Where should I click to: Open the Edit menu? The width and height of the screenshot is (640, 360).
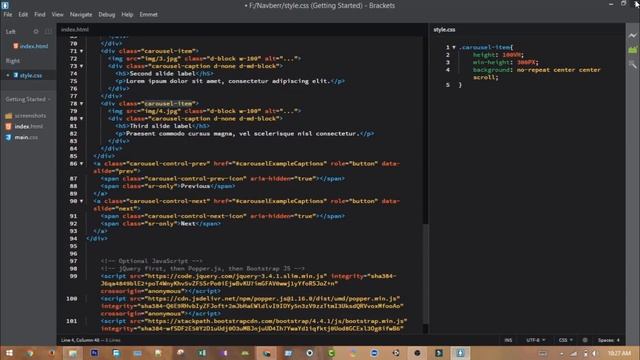click(x=23, y=14)
